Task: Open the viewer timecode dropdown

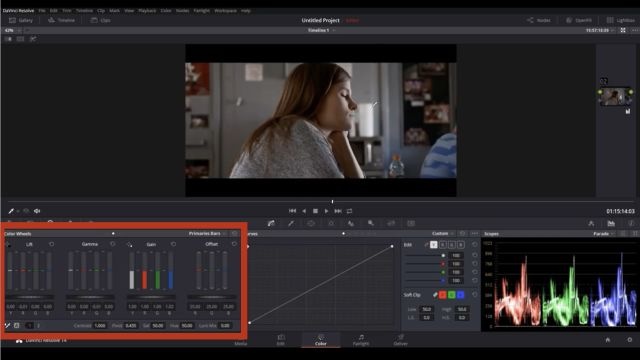Action: (600, 30)
